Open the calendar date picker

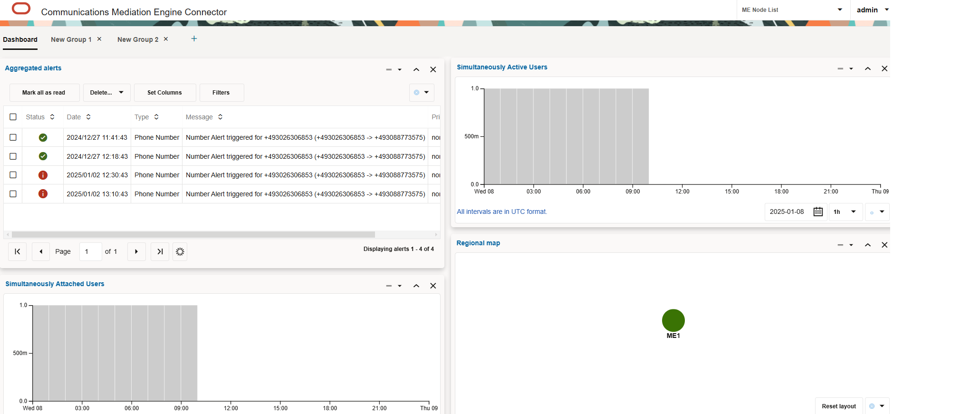[x=818, y=212]
